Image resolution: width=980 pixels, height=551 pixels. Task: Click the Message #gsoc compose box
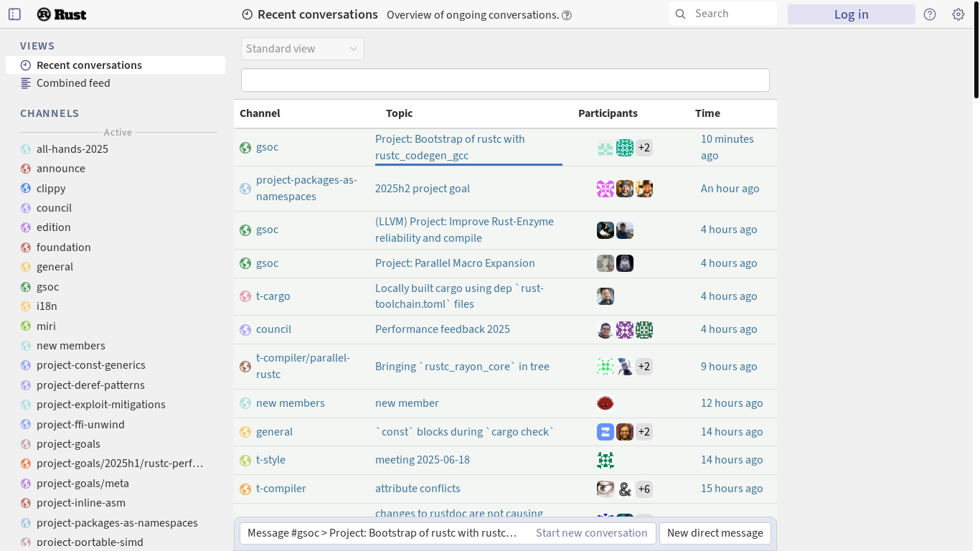(384, 533)
